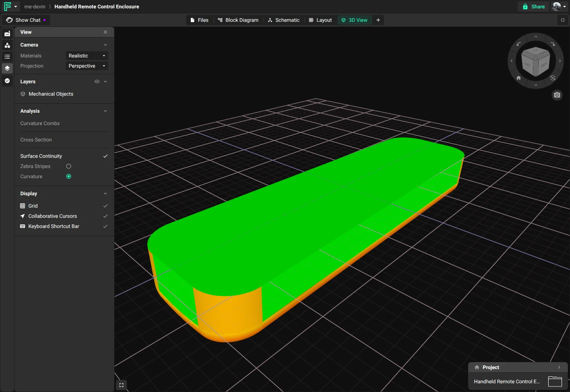Click view cube up arrow
The height and width of the screenshot is (392, 570).
[535, 37]
